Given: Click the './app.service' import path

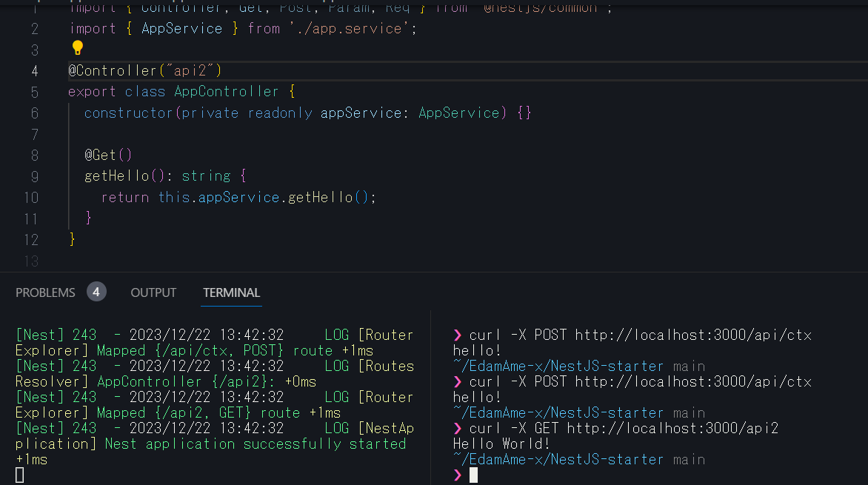Looking at the screenshot, I should coord(350,29).
